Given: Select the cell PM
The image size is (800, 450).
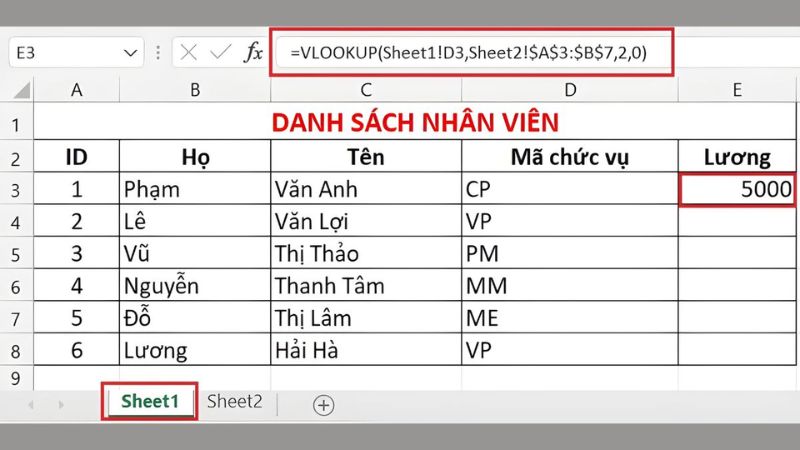Looking at the screenshot, I should (570, 253).
